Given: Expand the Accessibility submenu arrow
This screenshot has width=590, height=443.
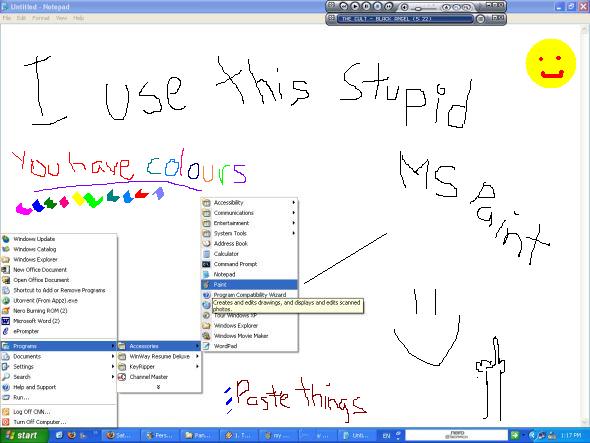Looking at the screenshot, I should [x=293, y=202].
